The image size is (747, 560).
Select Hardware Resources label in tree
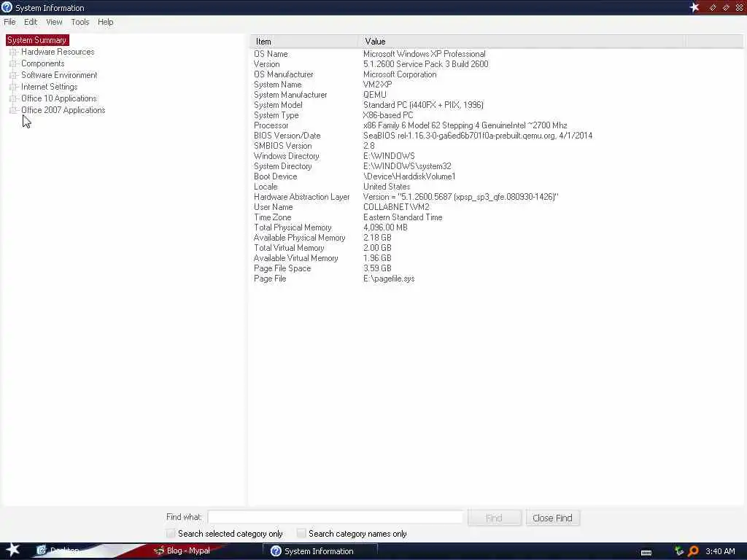click(58, 52)
